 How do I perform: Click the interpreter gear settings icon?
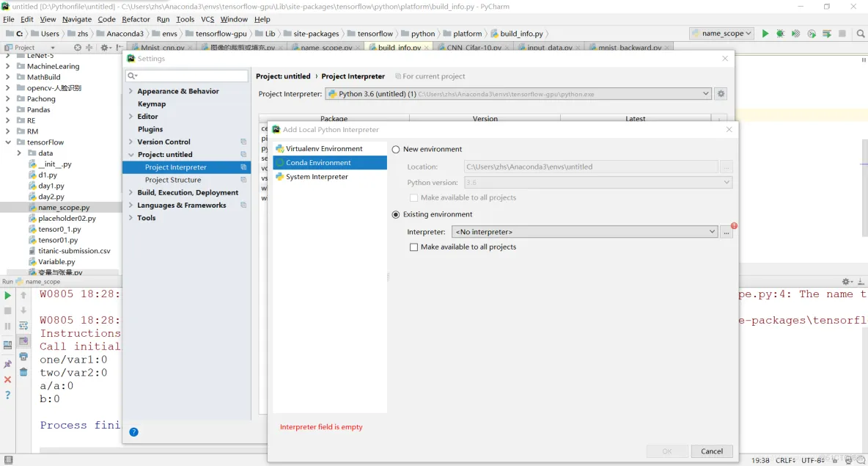(x=721, y=94)
